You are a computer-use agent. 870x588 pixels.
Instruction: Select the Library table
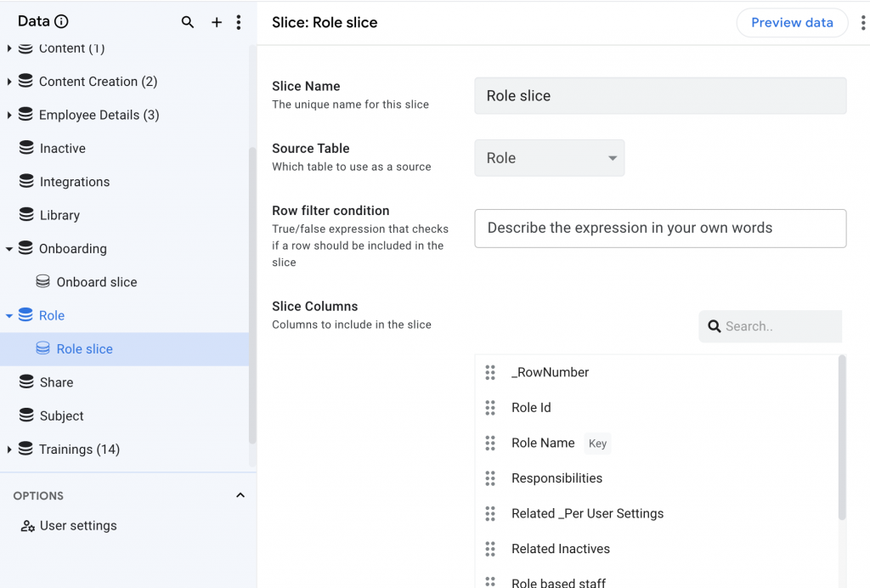(59, 215)
